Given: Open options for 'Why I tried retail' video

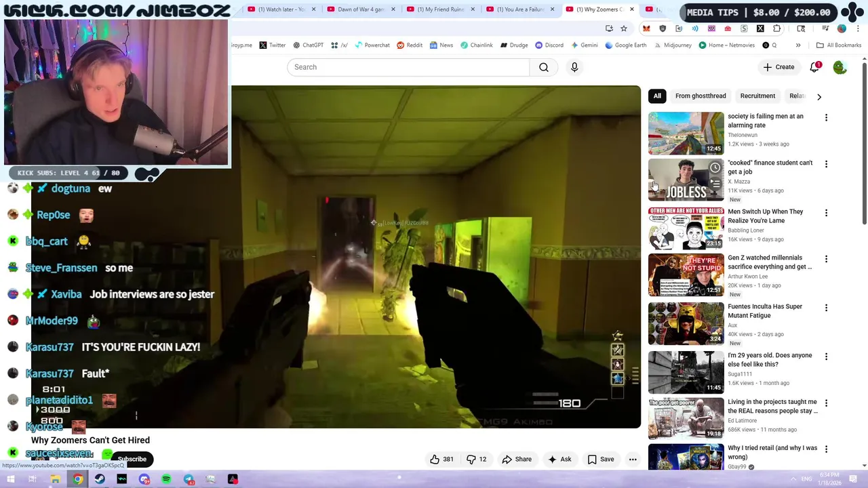Looking at the screenshot, I should coord(826,449).
